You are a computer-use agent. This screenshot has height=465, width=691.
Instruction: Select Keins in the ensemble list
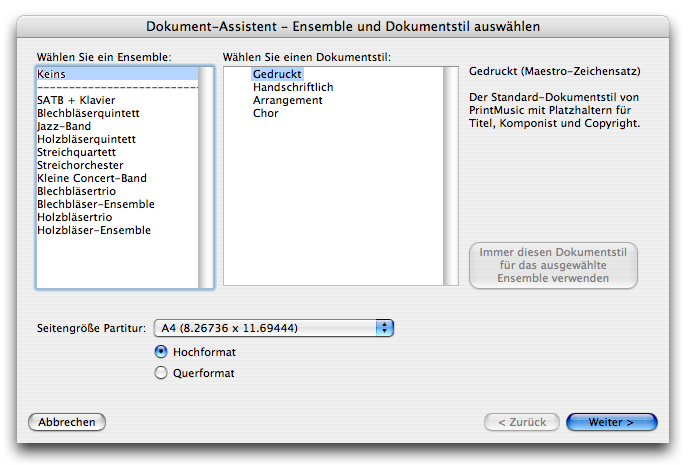coord(52,75)
